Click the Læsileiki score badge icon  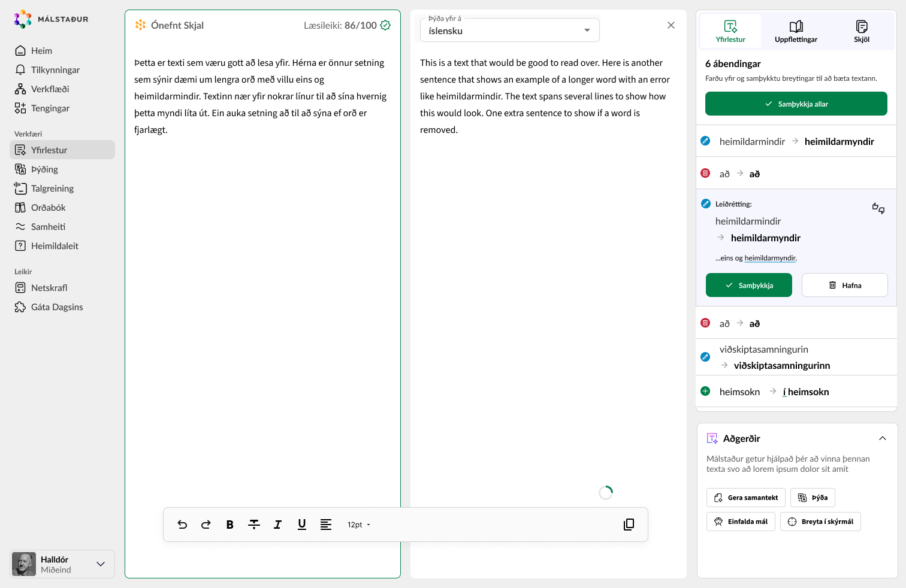385,25
